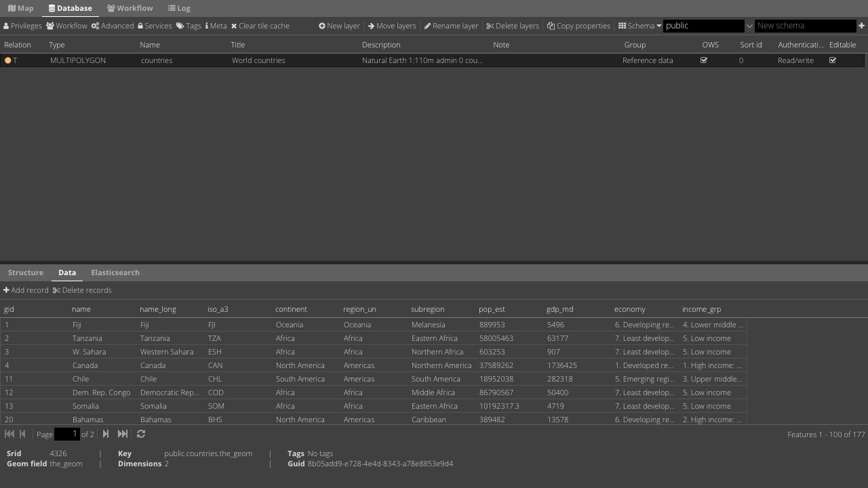Open the Log tab
Screen dimensions: 868x488
pos(179,8)
